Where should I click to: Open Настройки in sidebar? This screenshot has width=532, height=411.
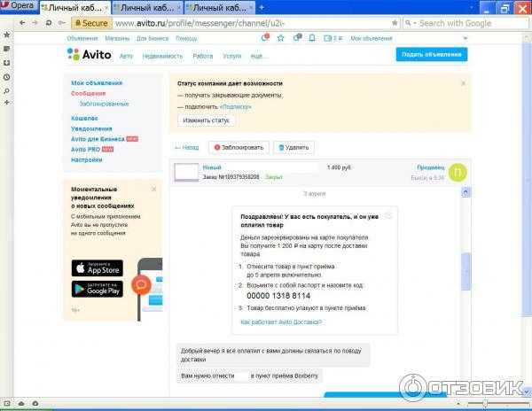(x=87, y=160)
